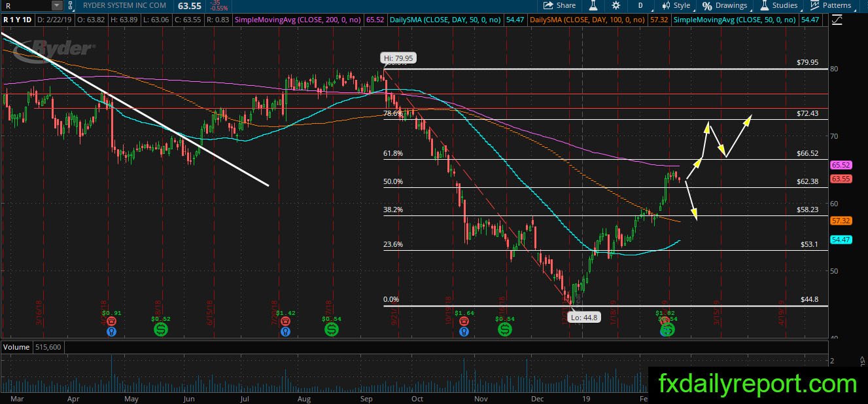Click the $58.23 Fibonacci level label
The image size is (868, 404).
(808, 210)
